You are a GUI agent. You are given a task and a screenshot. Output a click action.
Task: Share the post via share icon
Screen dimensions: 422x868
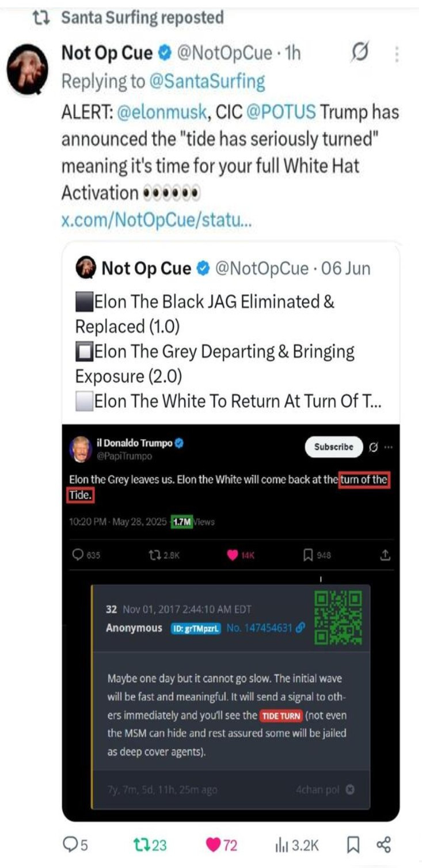click(384, 844)
